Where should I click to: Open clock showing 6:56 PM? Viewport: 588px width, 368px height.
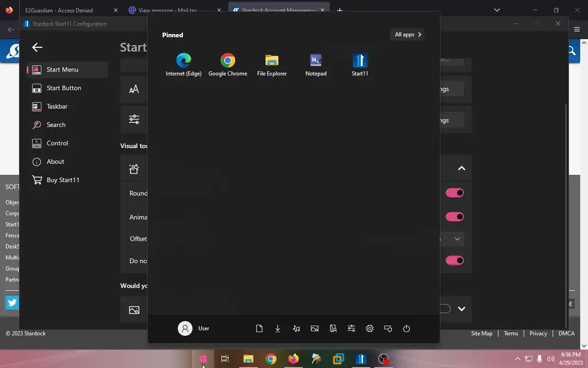tap(571, 359)
